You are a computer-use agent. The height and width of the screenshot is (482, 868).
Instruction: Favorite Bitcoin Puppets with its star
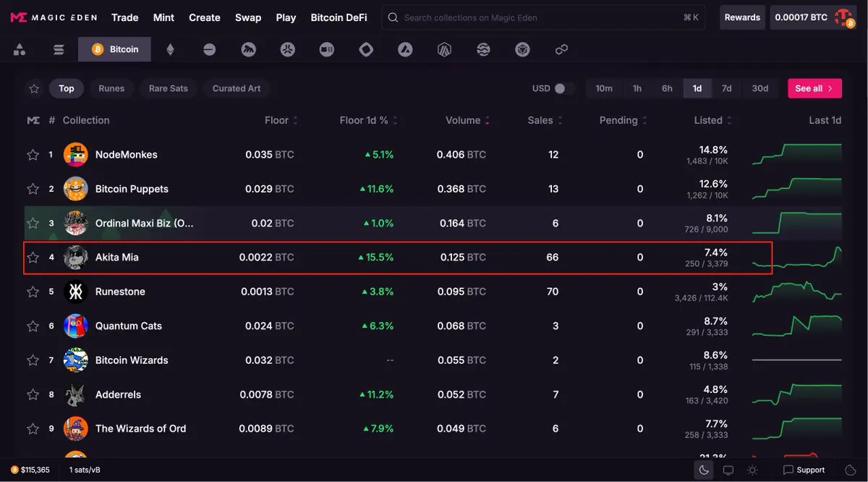(33, 189)
